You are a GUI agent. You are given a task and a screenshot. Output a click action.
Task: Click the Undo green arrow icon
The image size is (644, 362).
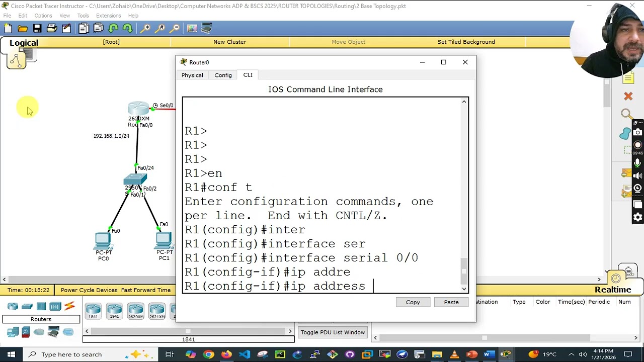pyautogui.click(x=113, y=29)
